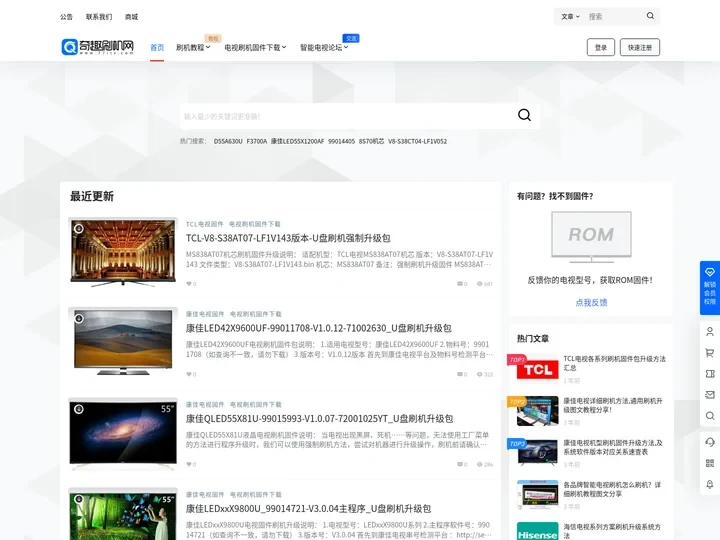Click heart like icon on 康佳LED42X9600UF post
This screenshot has width=720, height=540.
189,374
